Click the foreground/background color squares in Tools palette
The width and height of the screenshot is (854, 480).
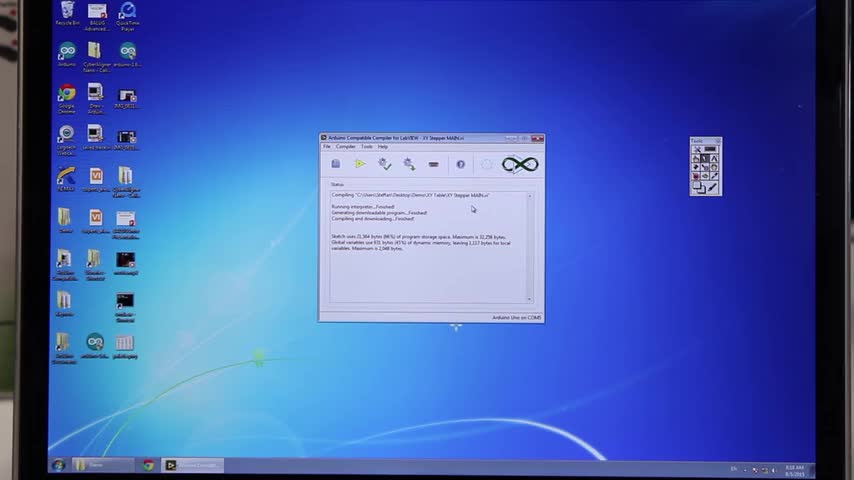(699, 188)
